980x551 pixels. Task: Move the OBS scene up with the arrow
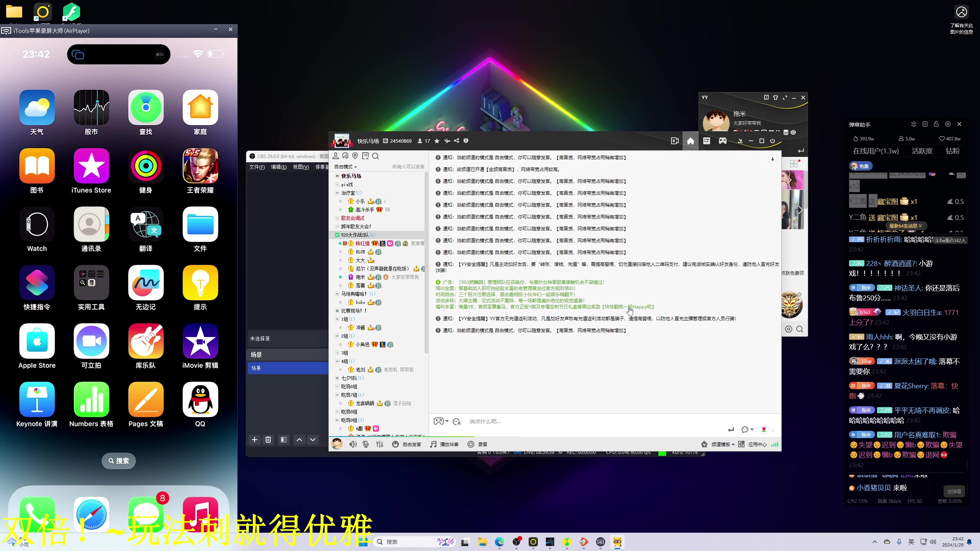[x=299, y=440]
